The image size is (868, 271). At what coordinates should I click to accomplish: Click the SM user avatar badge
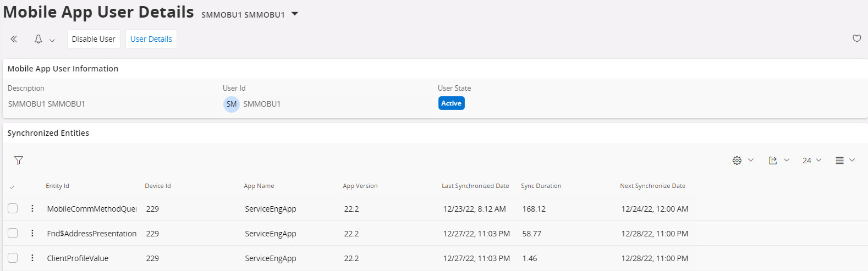point(232,104)
